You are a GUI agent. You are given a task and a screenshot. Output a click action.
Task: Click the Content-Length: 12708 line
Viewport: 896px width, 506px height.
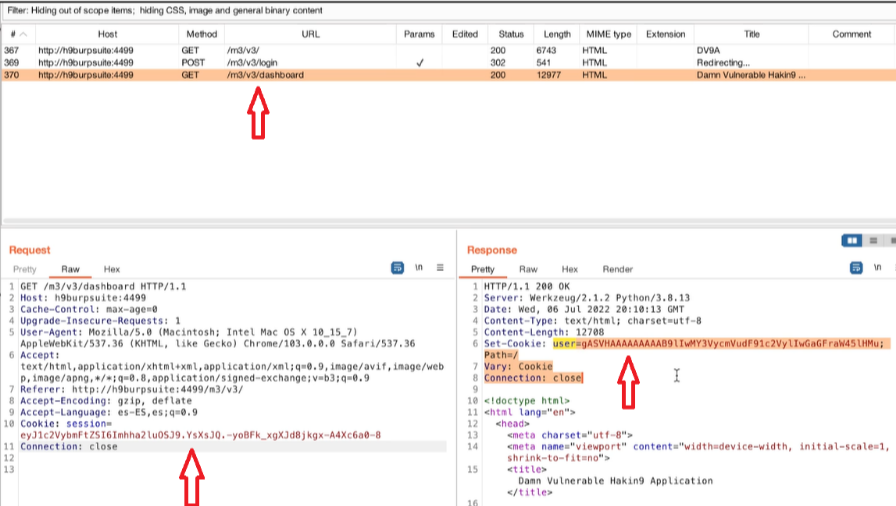(x=544, y=332)
